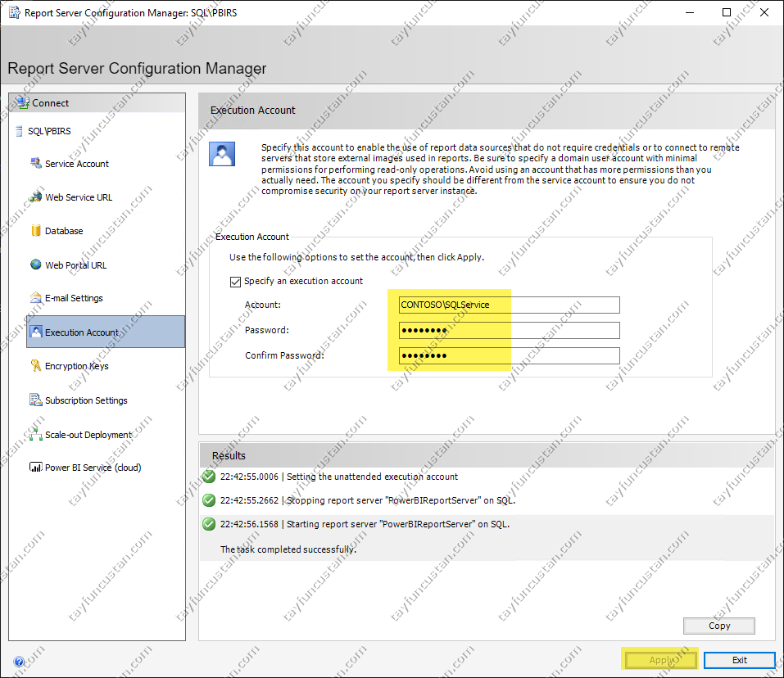Click the Connect icon in sidebar

click(23, 103)
